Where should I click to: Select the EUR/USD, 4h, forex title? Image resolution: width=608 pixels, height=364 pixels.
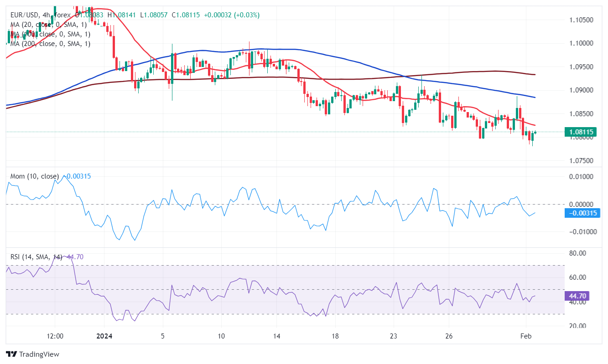coord(42,15)
